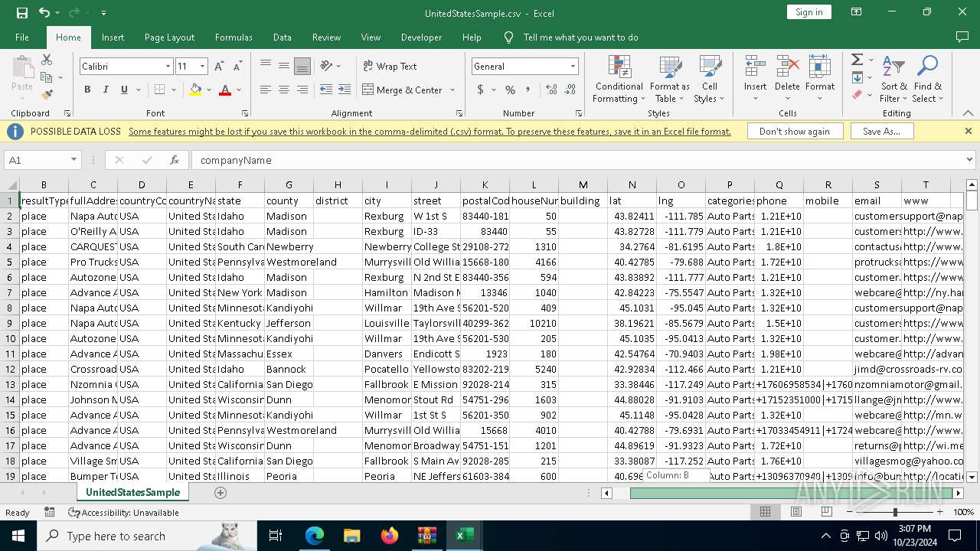This screenshot has width=980, height=551.
Task: Open the Review tab
Action: (x=326, y=37)
